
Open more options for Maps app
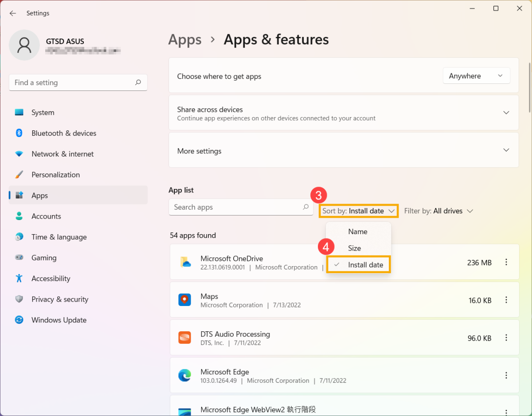(x=506, y=300)
